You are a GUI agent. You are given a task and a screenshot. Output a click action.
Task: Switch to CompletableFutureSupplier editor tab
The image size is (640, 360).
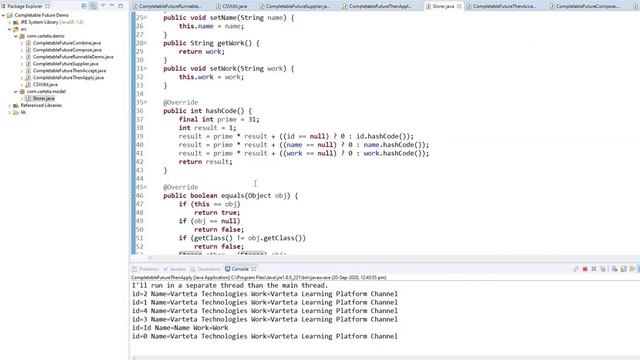click(x=295, y=6)
